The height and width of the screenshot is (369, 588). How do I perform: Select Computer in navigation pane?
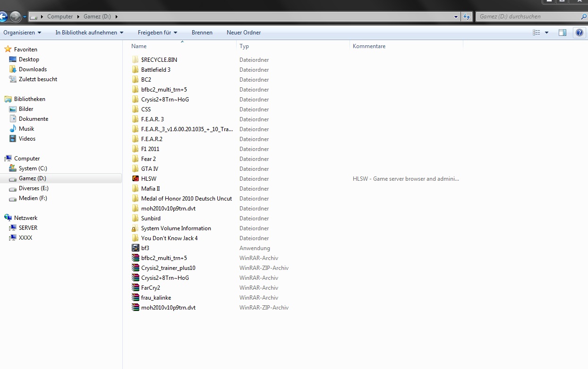(27, 159)
